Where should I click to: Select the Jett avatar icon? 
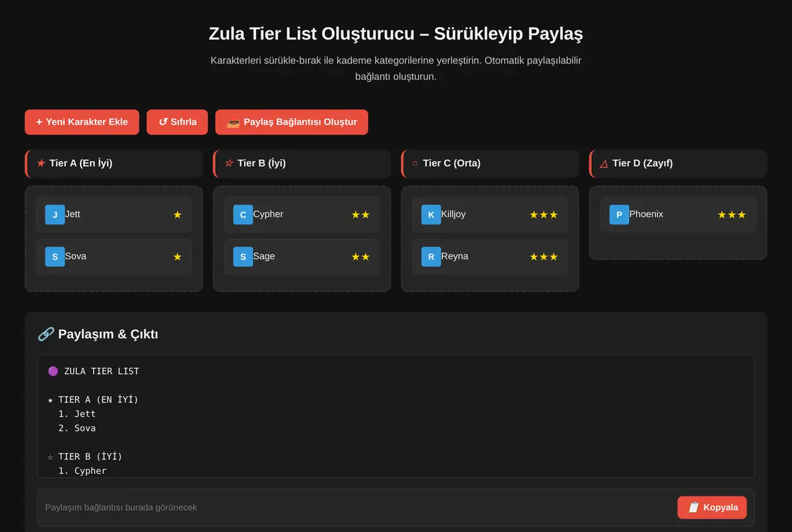[x=55, y=215]
